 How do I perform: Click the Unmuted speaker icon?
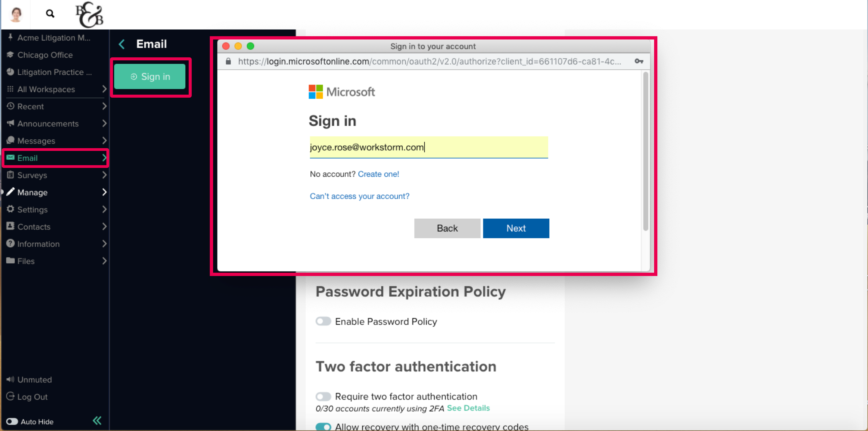(x=10, y=379)
